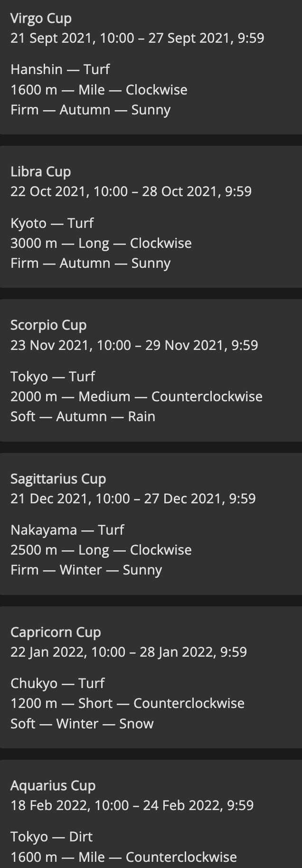Click the Tokyo — Dirt line
Viewport: 302px width, 868px height.
coord(51,837)
